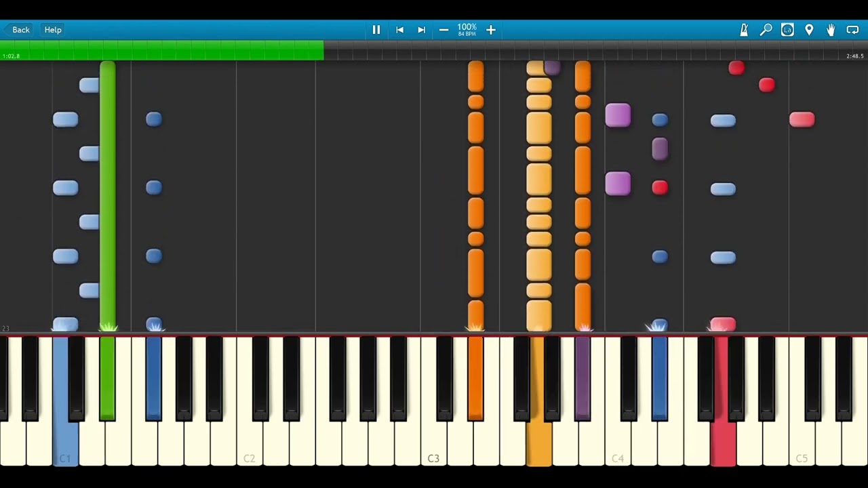Toggle the metronome
868x488 pixels.
[744, 30]
